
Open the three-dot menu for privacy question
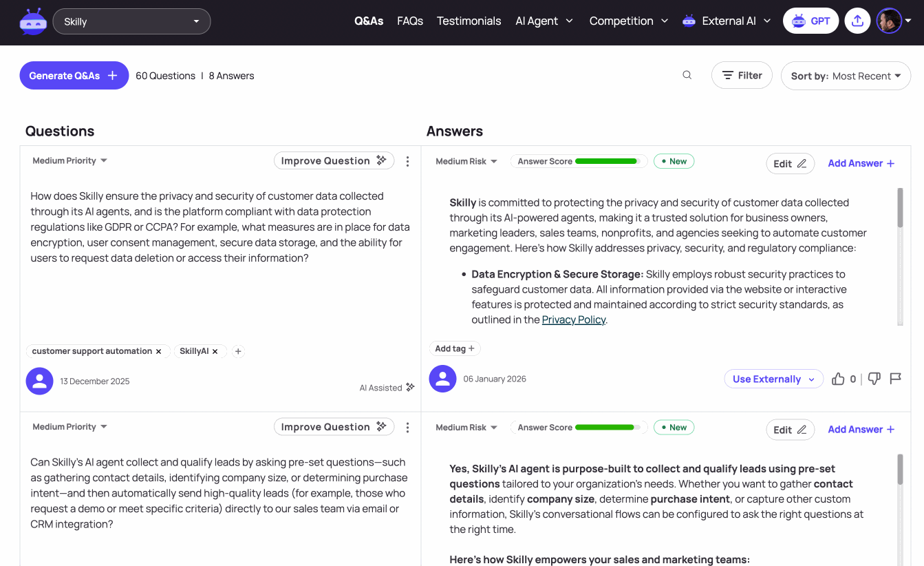click(x=407, y=161)
